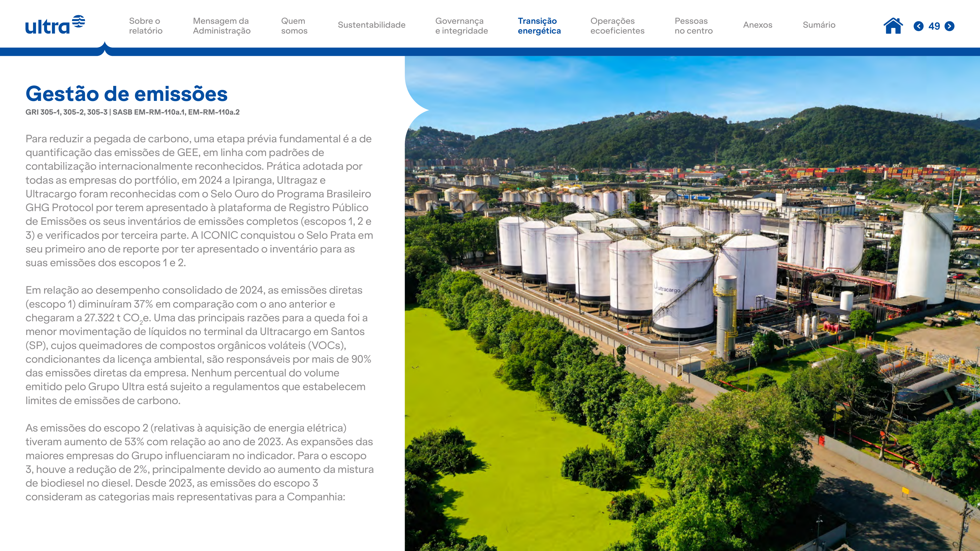
Task: Open Mensagem da Administração section
Action: coord(221,26)
